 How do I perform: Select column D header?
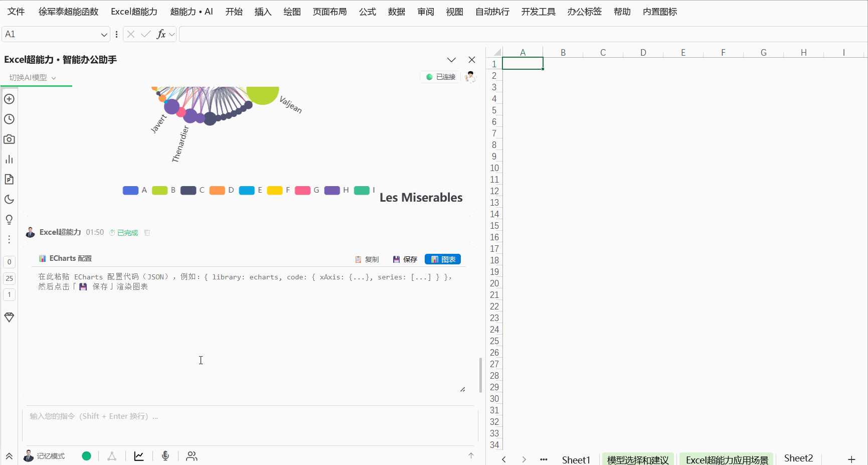coord(643,52)
